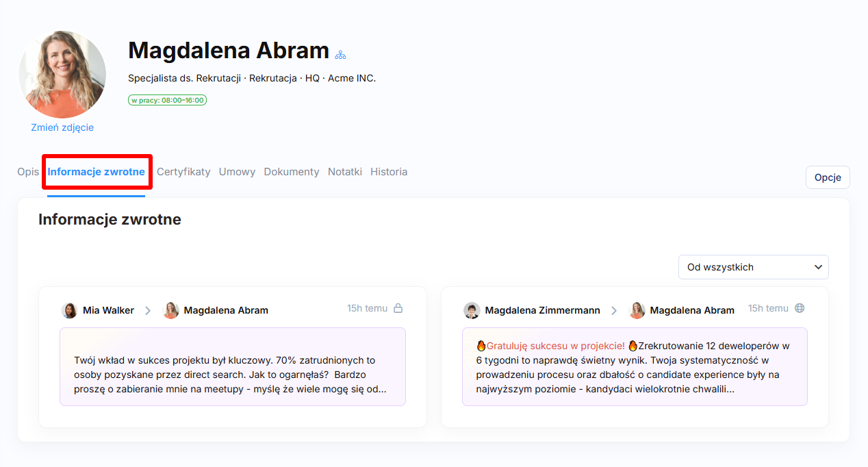Viewport: 868px width, 467px height.
Task: Open the Opcje menu button
Action: [827, 177]
